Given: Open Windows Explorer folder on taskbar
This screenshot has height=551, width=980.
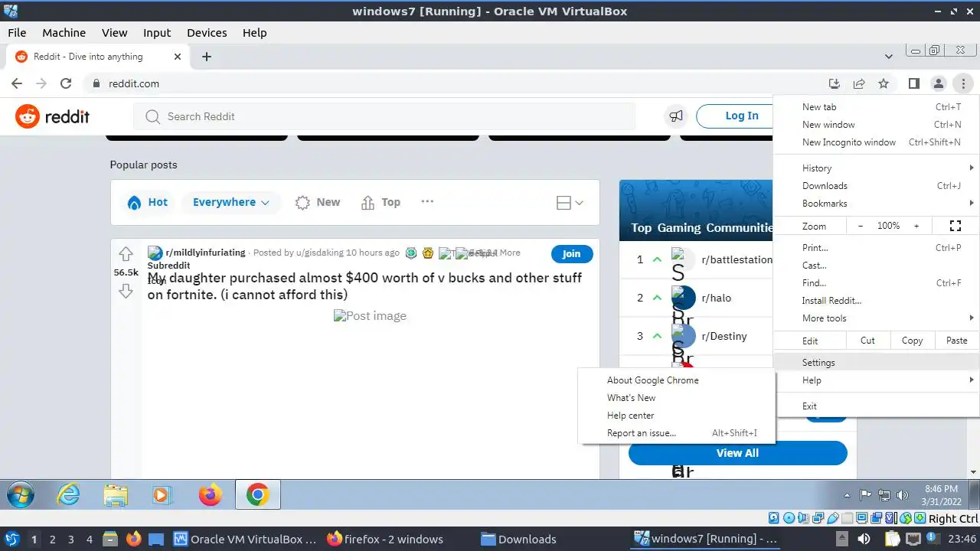Looking at the screenshot, I should pos(116,495).
